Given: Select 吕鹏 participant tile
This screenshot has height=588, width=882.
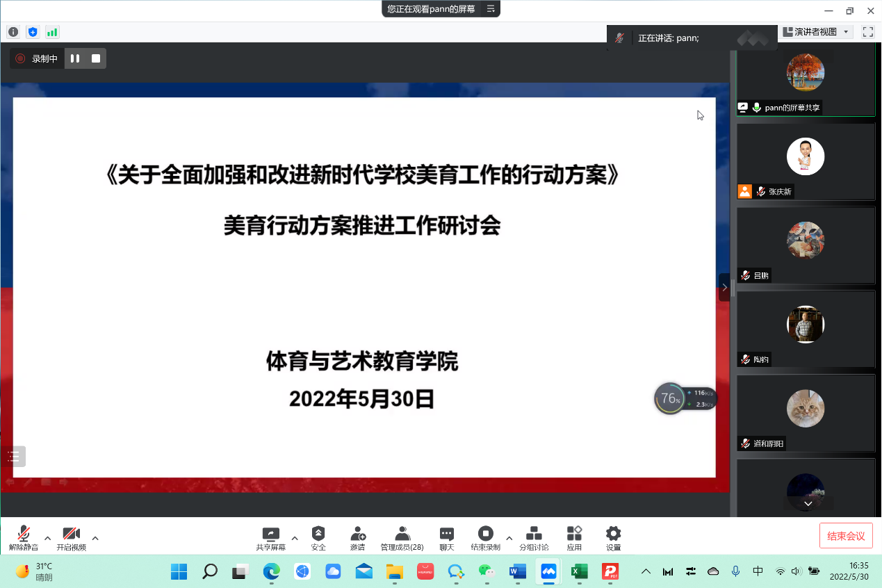Looking at the screenshot, I should [x=806, y=245].
